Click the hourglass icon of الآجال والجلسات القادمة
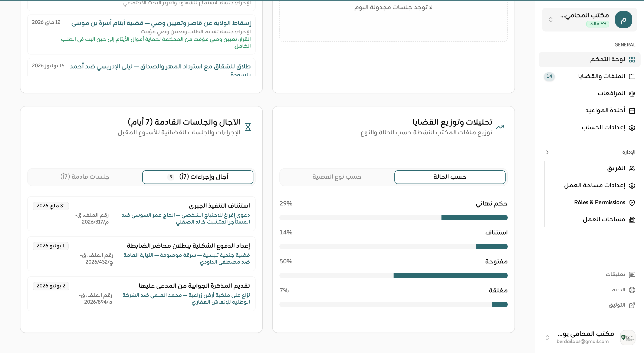This screenshot has height=353, width=644. 248,127
